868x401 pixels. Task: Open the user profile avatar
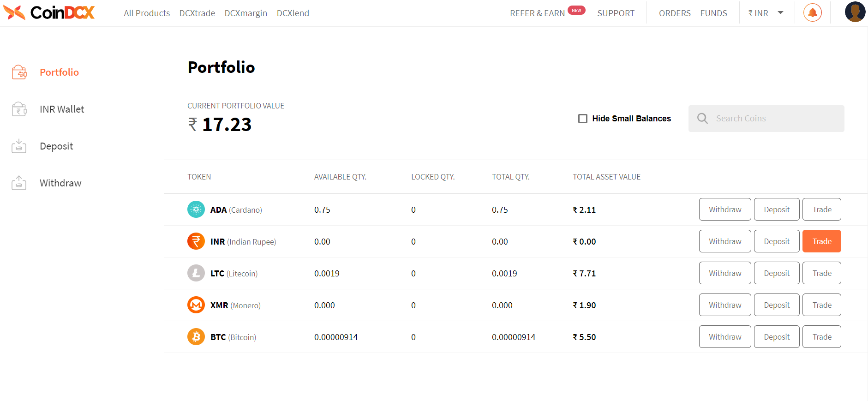(x=855, y=12)
